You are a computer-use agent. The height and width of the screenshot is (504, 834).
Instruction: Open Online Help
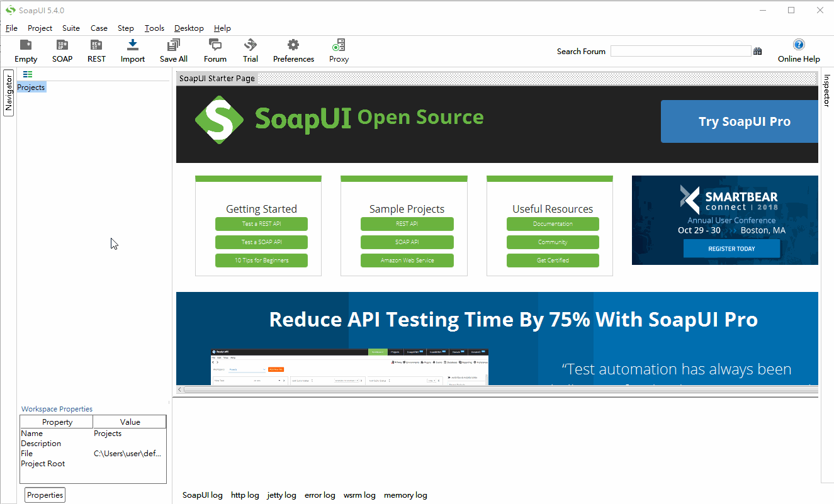pos(798,50)
